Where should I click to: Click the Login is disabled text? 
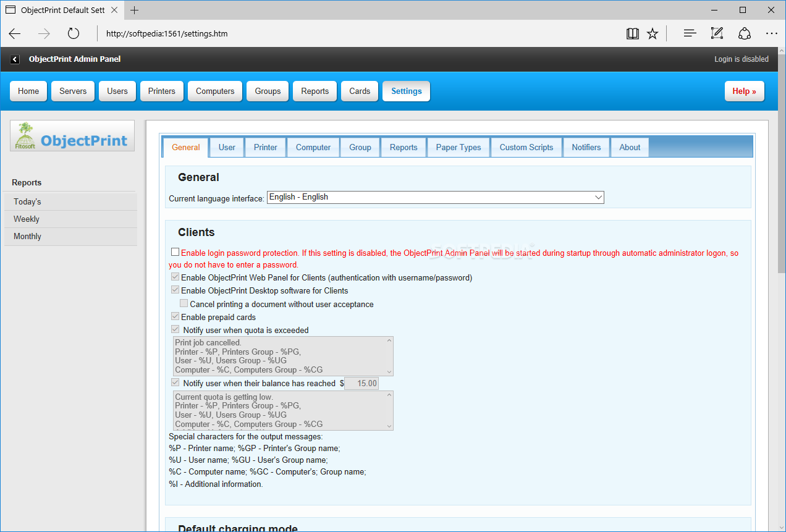(x=742, y=59)
